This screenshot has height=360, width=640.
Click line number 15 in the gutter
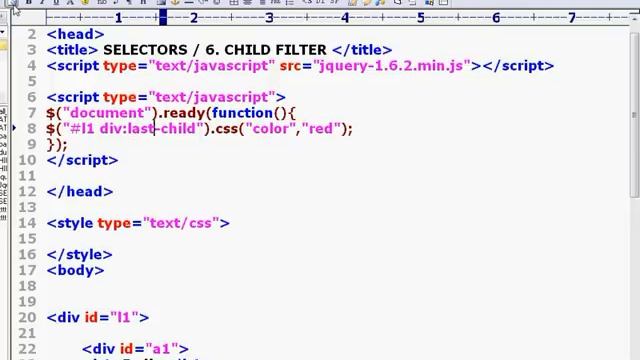(27, 239)
